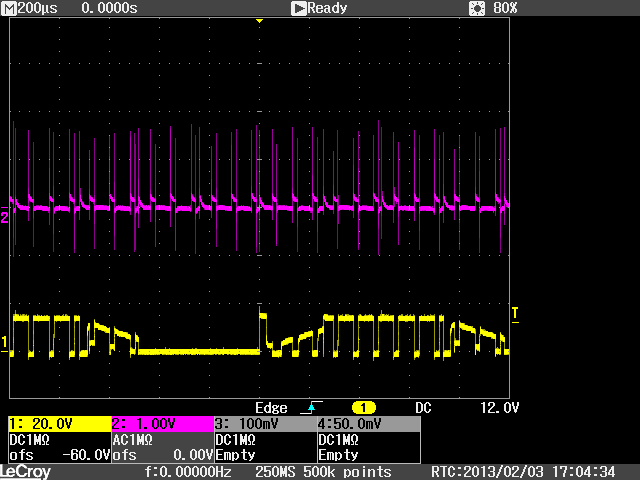
Task: Click the rising-edge trigger slope icon
Action: [311, 407]
